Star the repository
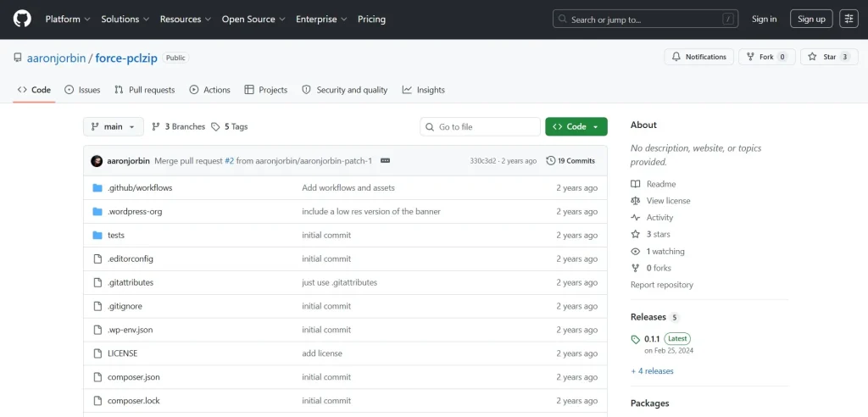Screen dimensions: 868x417 coord(829,57)
